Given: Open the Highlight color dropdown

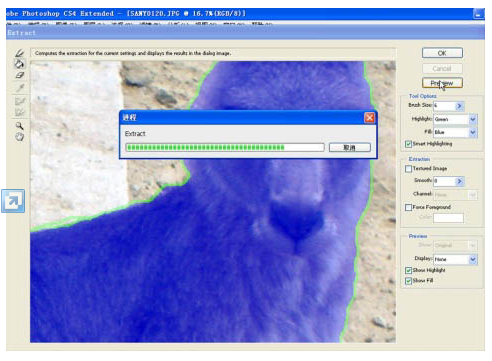Looking at the screenshot, I should 473,119.
